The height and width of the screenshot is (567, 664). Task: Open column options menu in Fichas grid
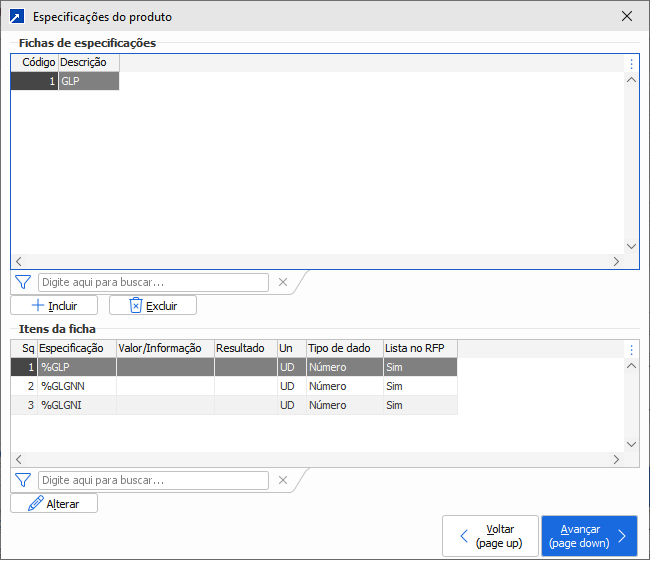click(x=631, y=63)
